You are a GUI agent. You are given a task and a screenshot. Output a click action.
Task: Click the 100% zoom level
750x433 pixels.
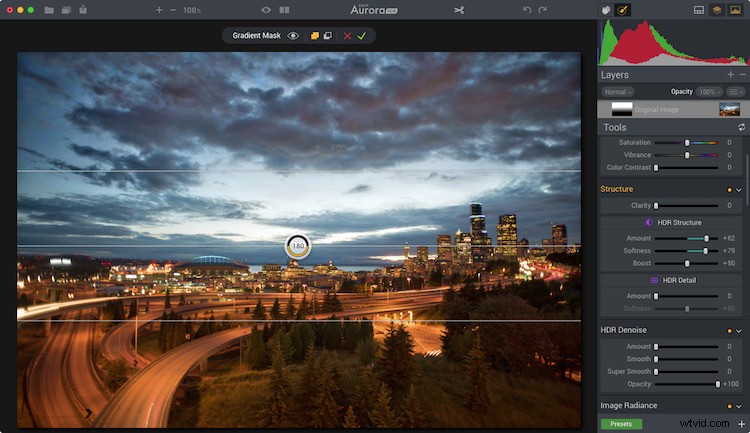(x=192, y=10)
